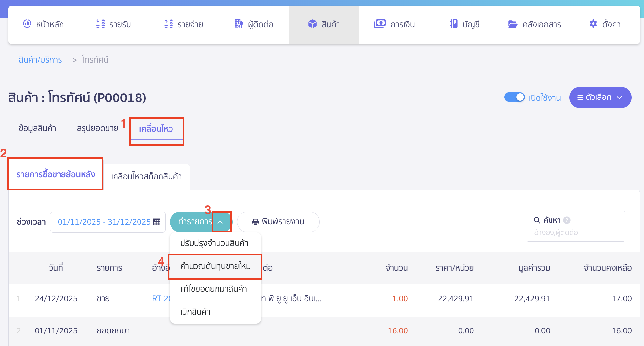Image resolution: width=644 pixels, height=346 pixels.
Task: Collapse the ทำรายการ dropdown chevron
Action: 221,222
